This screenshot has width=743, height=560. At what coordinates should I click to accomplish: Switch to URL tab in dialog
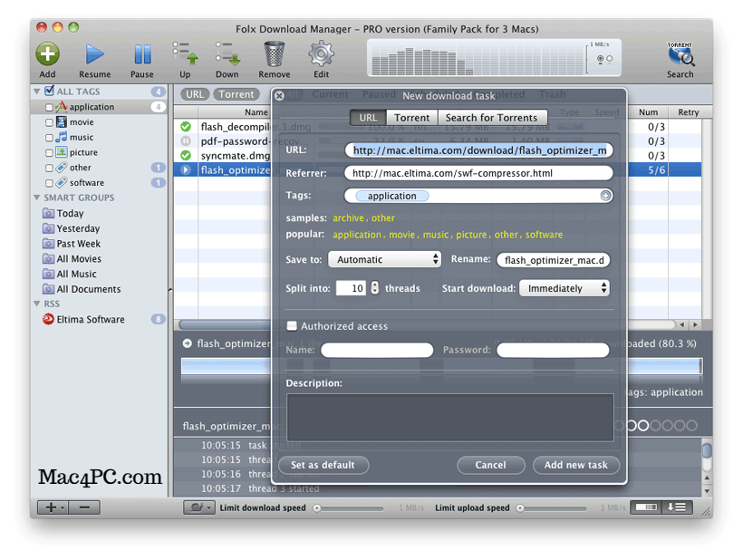click(x=368, y=118)
